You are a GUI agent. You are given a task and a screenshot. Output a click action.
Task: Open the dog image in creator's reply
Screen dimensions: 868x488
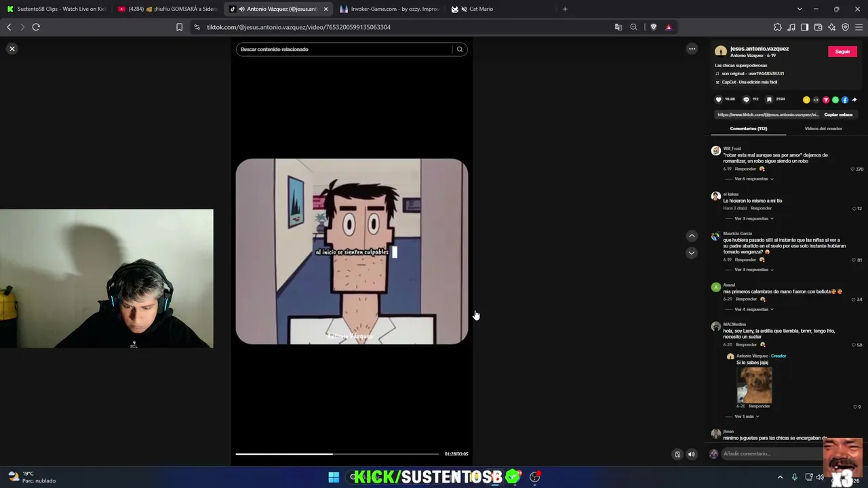[754, 384]
